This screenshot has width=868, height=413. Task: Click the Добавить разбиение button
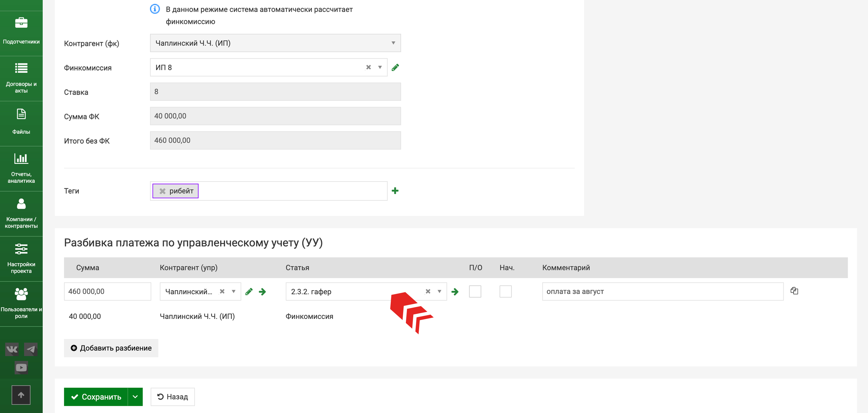111,348
